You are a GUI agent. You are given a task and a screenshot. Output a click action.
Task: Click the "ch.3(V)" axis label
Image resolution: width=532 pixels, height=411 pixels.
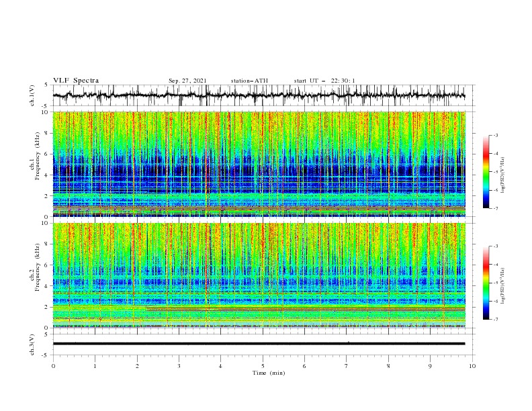pyautogui.click(x=32, y=345)
